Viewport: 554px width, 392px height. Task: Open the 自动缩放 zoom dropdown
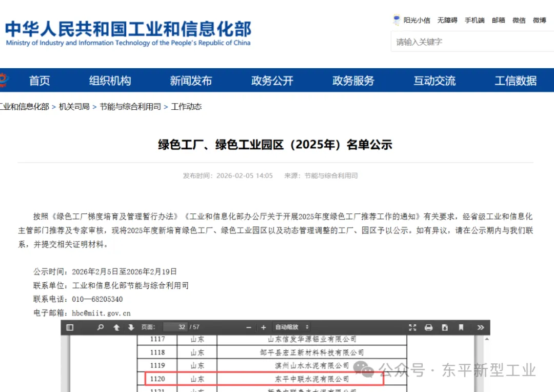click(292, 327)
